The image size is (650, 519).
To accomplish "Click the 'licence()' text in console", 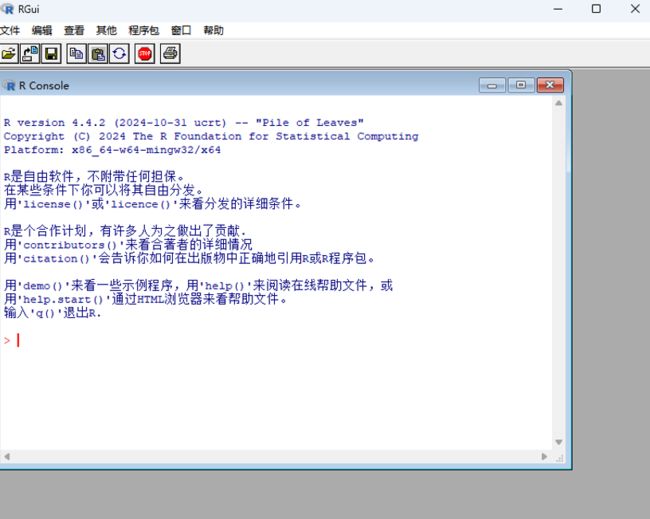I will pos(141,204).
